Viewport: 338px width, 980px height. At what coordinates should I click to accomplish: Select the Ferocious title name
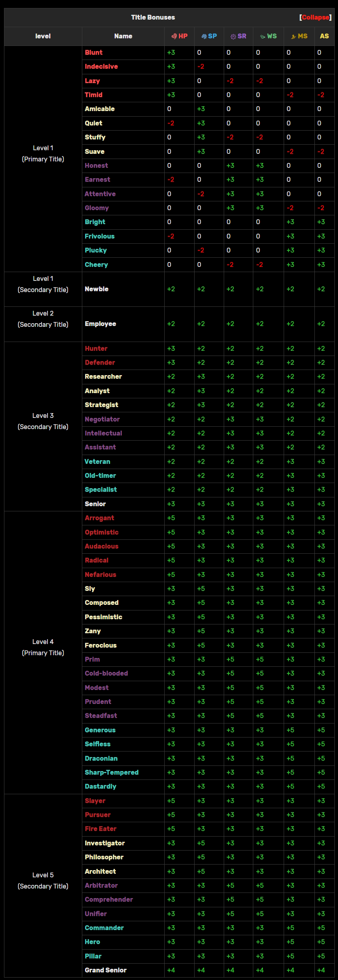(101, 646)
